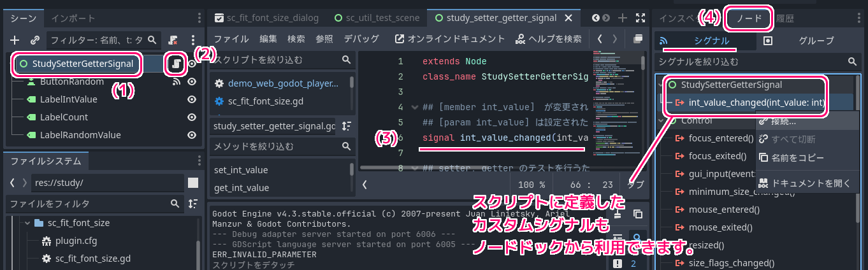Toggle visibility of LabelRandomValue node
This screenshot has height=270, width=868.
coord(191,135)
